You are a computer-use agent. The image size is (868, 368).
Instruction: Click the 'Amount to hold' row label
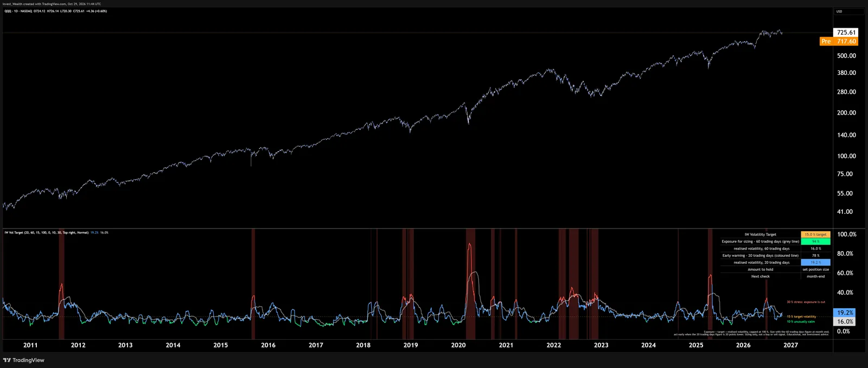(x=761, y=270)
